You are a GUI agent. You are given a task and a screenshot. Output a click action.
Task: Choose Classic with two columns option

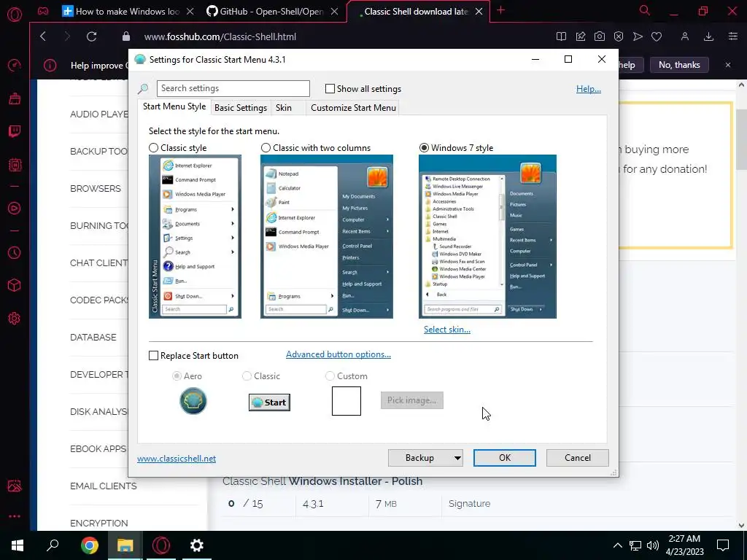point(266,147)
